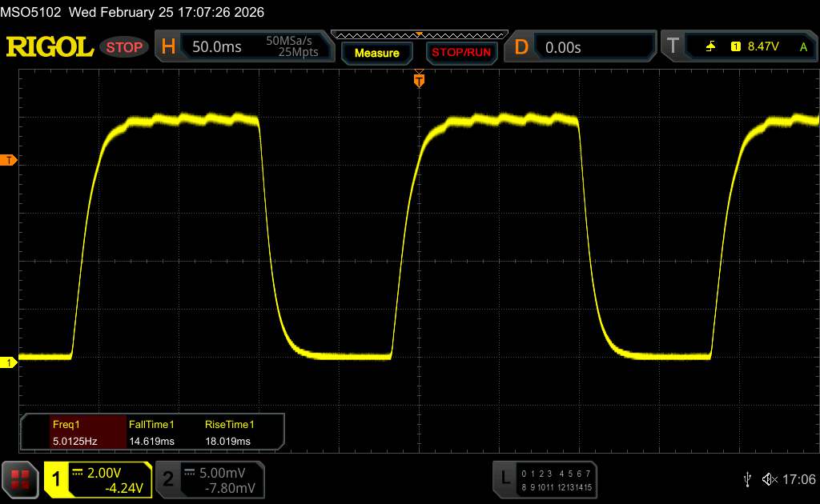Click the orange H horizontal icon
Screen dimensions: 820x504
[168, 47]
